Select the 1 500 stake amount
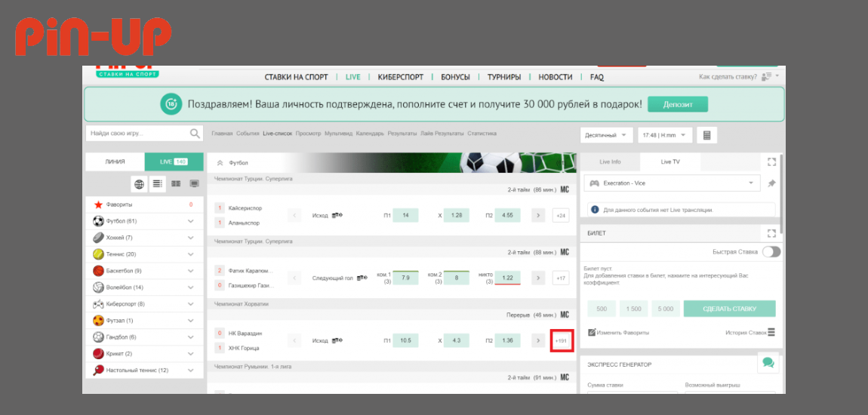 634,309
